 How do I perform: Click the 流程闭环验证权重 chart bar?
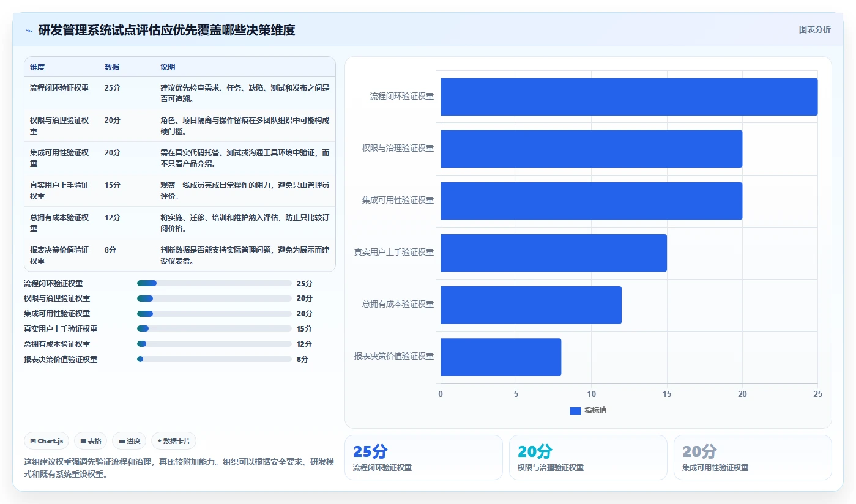629,97
